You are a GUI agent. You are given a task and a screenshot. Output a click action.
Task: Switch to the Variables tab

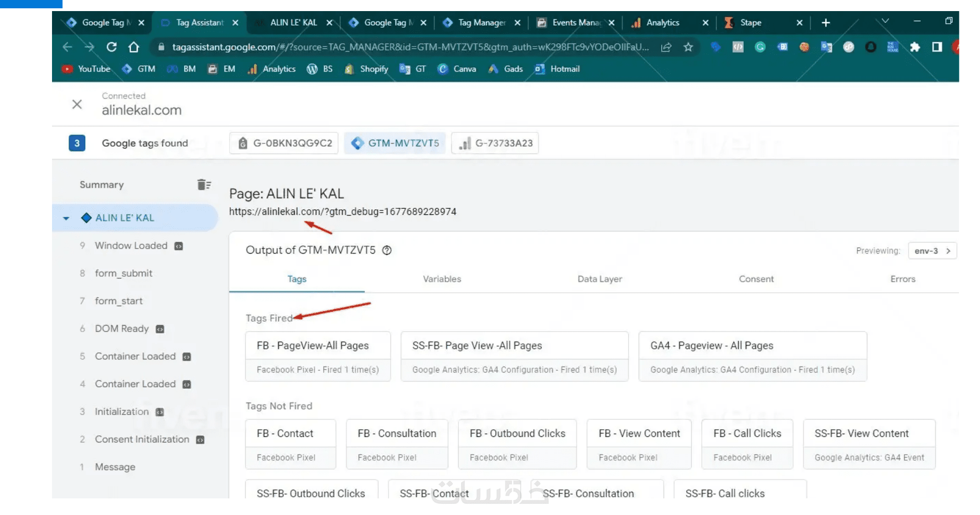click(x=442, y=279)
